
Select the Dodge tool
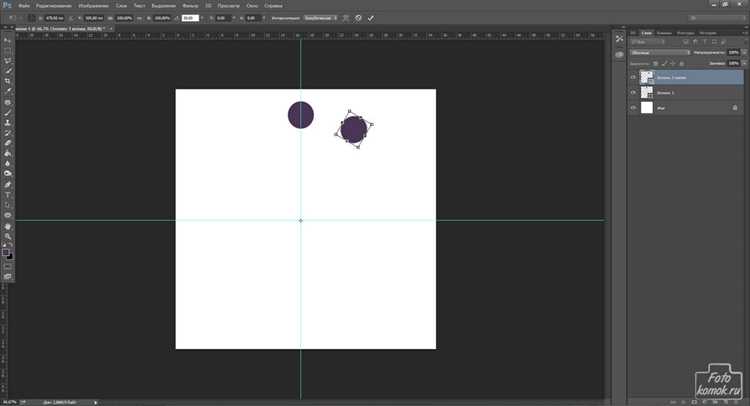coord(7,174)
